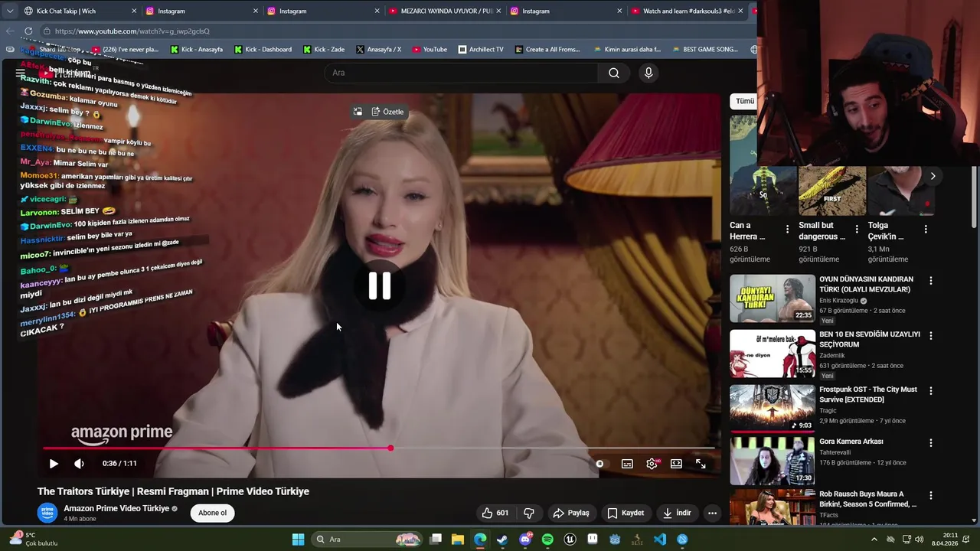Download the video with the İndir button
This screenshot has height=551, width=980.
[677, 513]
